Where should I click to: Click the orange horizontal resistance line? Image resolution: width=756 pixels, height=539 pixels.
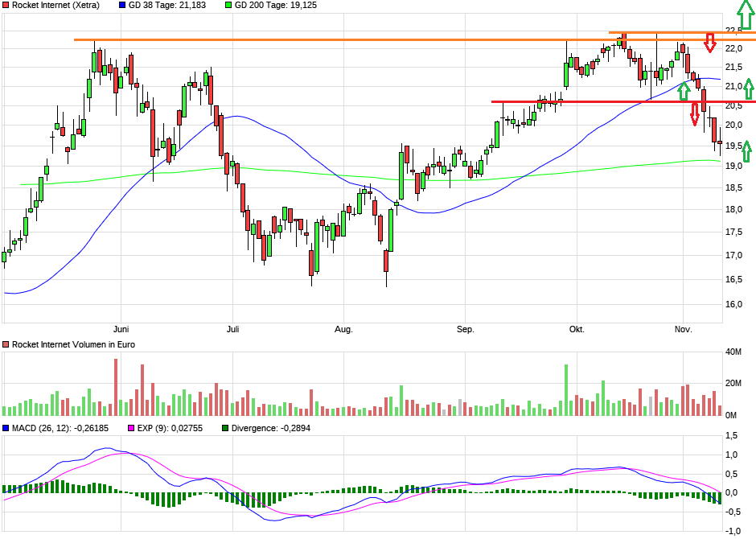pyautogui.click(x=322, y=38)
